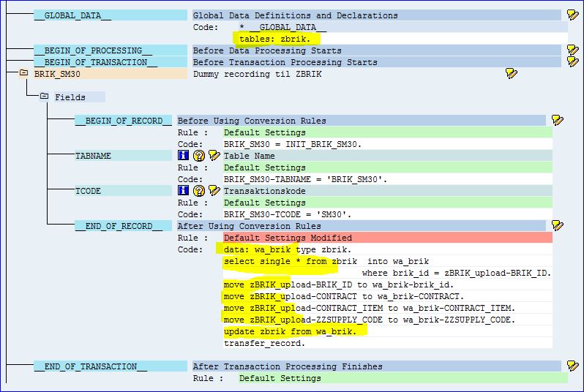Open help question icon on TCODE row
This screenshot has width=584, height=392.
point(199,191)
